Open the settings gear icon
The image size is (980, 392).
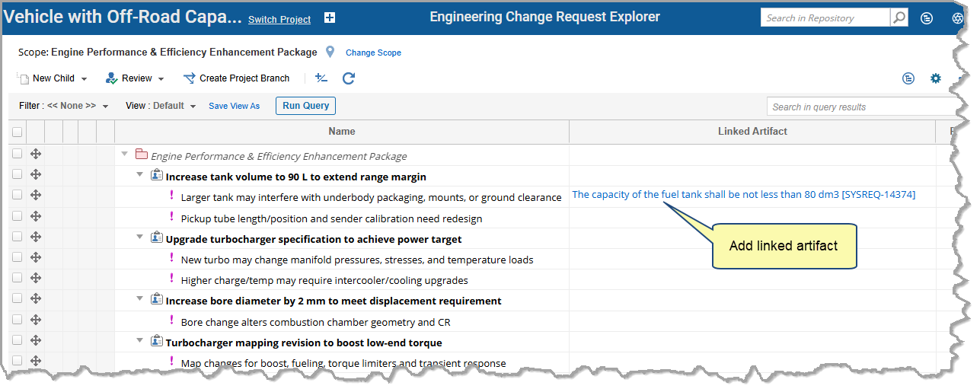pos(936,78)
